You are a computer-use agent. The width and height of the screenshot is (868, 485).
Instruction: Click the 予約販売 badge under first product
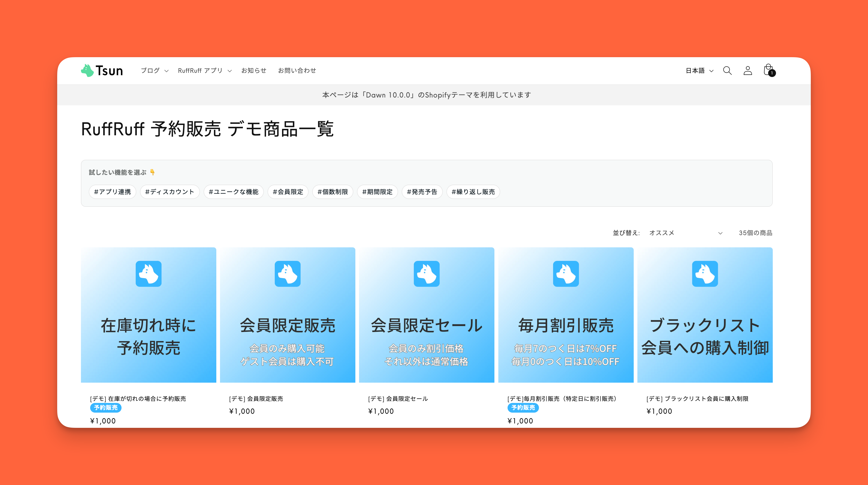106,408
